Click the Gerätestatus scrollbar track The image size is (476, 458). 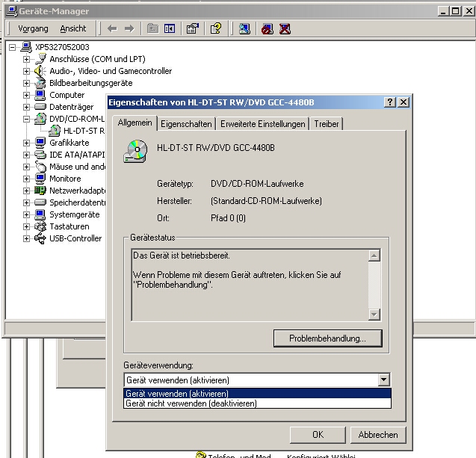pos(374,285)
